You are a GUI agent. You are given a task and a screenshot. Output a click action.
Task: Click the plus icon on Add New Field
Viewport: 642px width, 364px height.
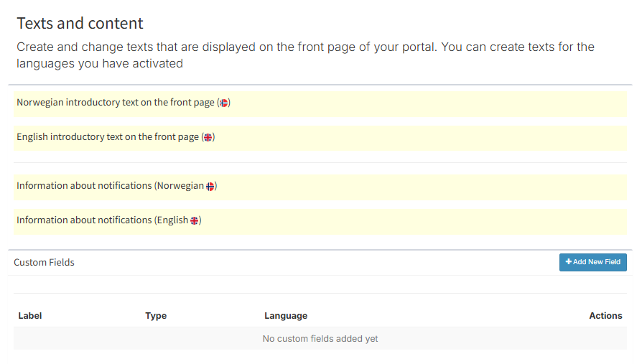coord(569,262)
